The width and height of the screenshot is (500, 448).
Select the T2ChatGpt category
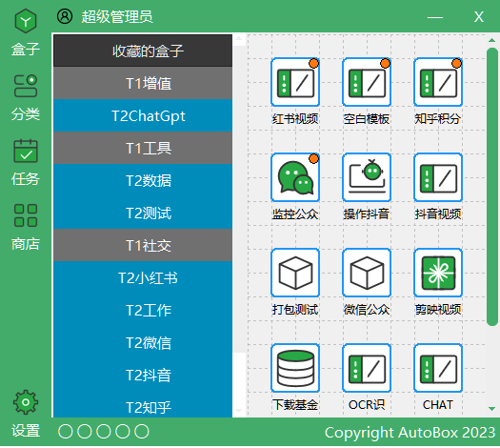tap(143, 115)
